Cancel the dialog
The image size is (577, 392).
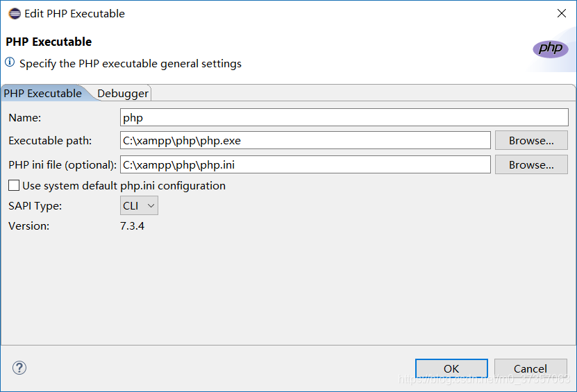(x=530, y=368)
